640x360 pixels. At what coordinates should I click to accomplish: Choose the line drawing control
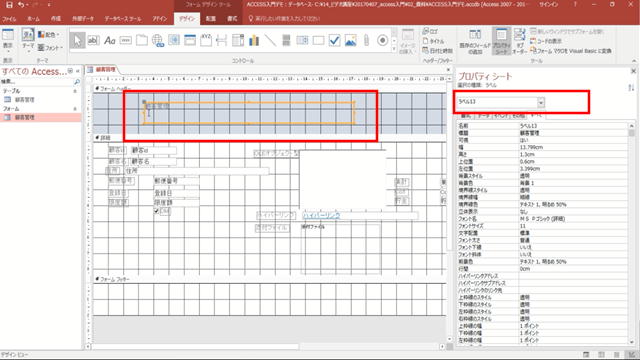pyautogui.click(x=270, y=40)
